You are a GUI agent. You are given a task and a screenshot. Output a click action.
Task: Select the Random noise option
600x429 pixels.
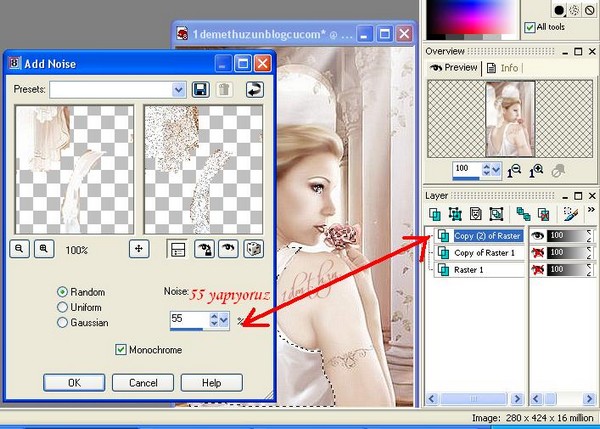pyautogui.click(x=64, y=292)
